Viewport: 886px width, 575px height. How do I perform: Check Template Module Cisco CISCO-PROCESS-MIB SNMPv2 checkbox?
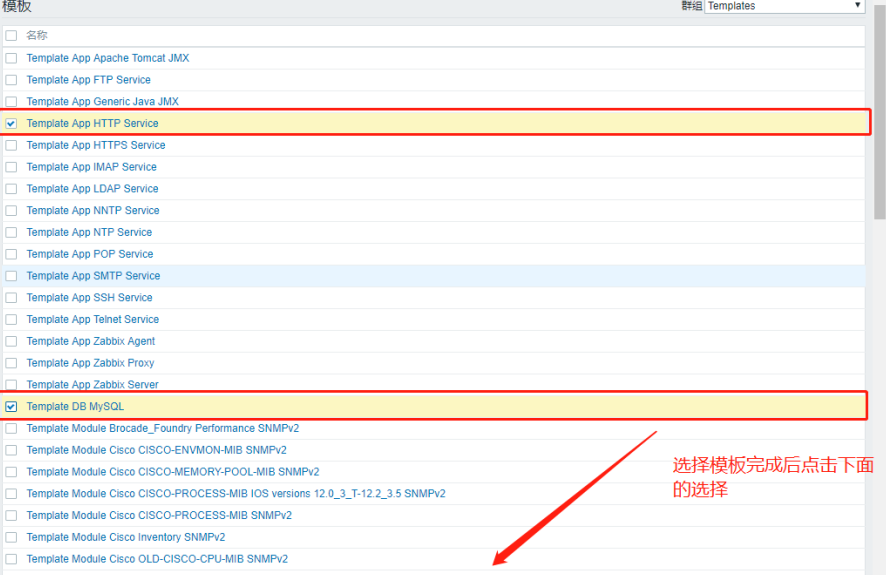(11, 516)
